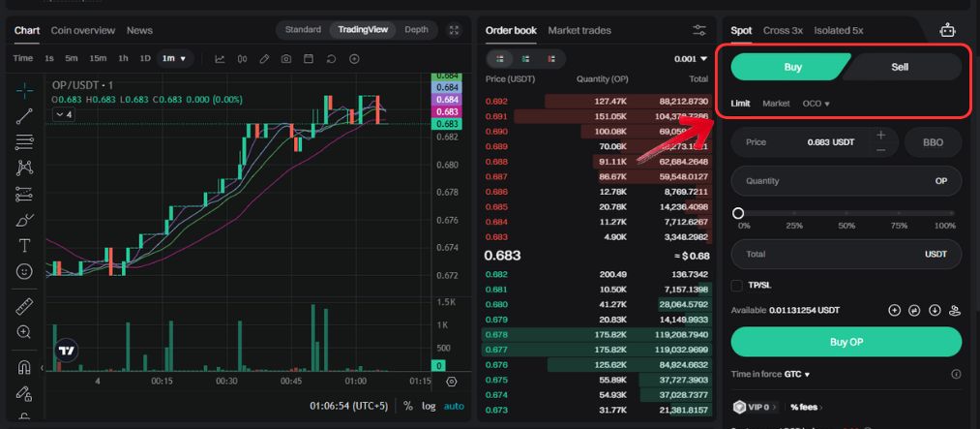
Task: Toggle percent scale on chart
Action: coord(408,406)
